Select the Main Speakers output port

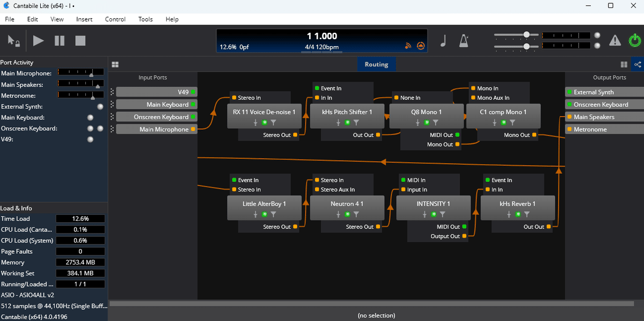pyautogui.click(x=604, y=116)
